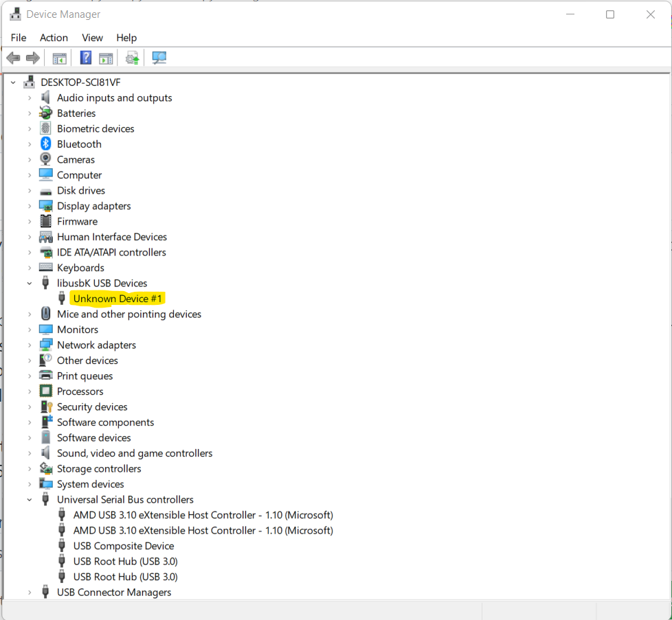Click the Storage controllers icon
The height and width of the screenshot is (620, 672).
click(45, 468)
